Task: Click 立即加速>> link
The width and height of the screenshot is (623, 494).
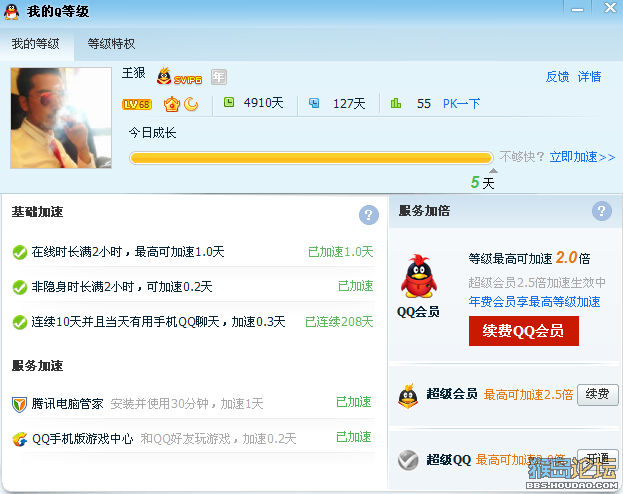Action: [x=582, y=157]
